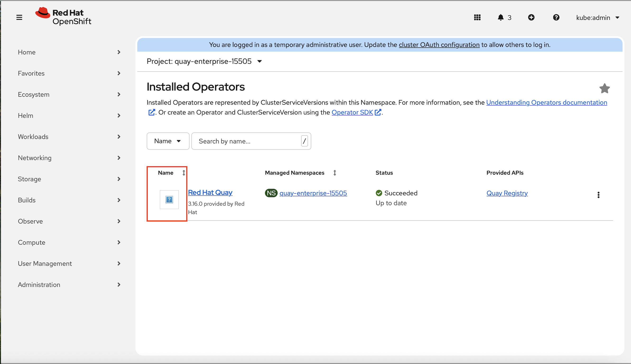Open the application launcher grid icon
This screenshot has height=364, width=631.
point(477,18)
